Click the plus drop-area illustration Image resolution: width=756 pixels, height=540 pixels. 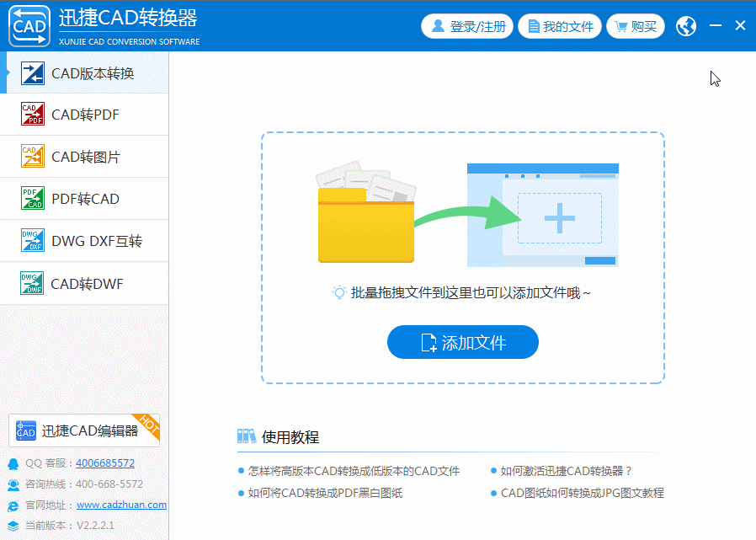coord(559,218)
